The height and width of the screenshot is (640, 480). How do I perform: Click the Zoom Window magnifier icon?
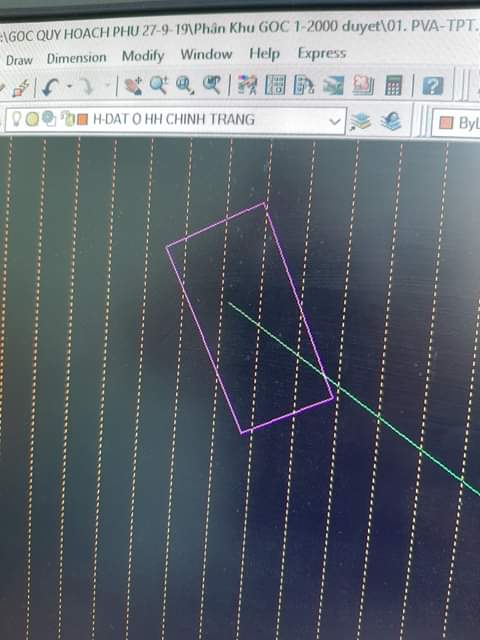pyautogui.click(x=184, y=85)
